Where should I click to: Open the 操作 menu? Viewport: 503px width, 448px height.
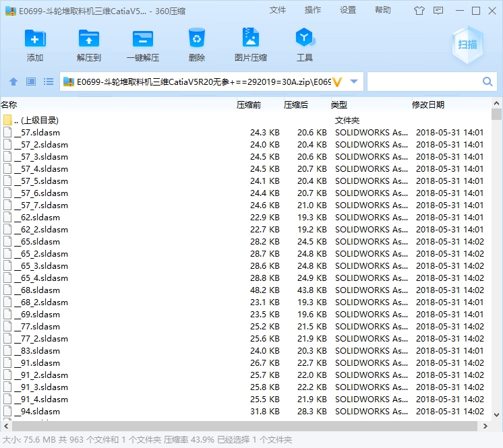pos(313,10)
